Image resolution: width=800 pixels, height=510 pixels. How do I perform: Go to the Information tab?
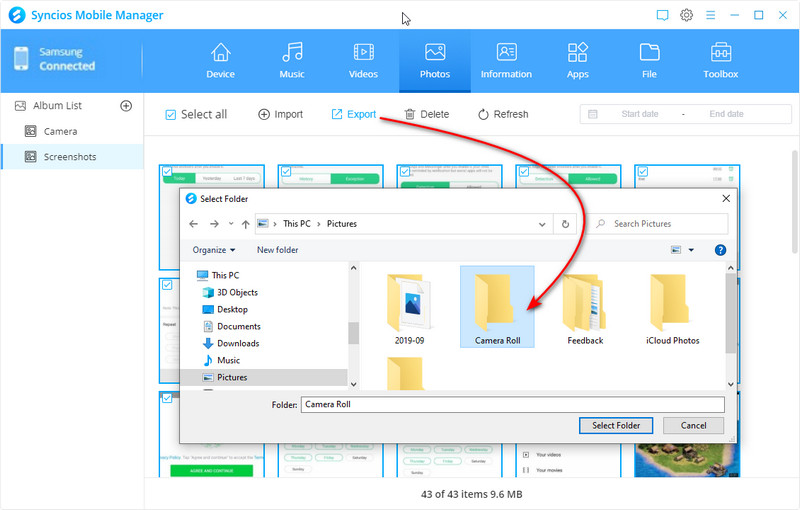(x=506, y=61)
